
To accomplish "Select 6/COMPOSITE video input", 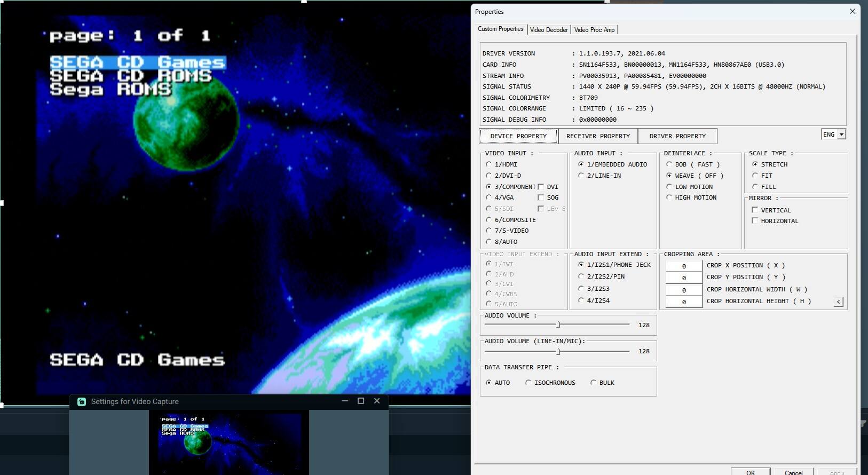I will pos(510,220).
